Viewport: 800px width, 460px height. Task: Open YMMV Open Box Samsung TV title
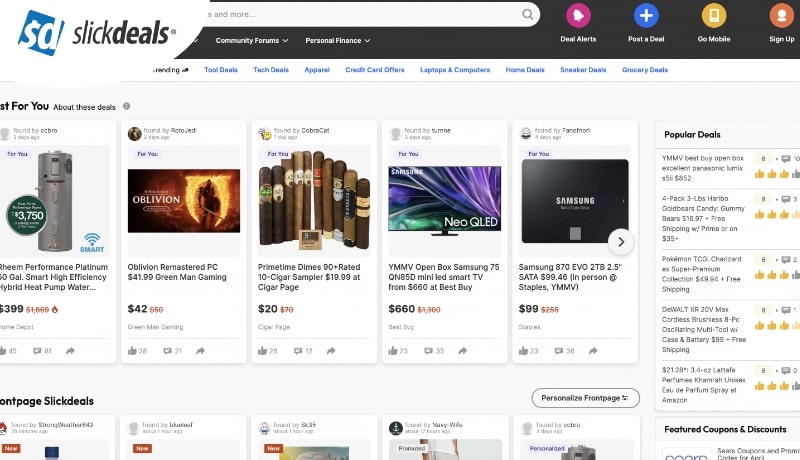pos(443,277)
